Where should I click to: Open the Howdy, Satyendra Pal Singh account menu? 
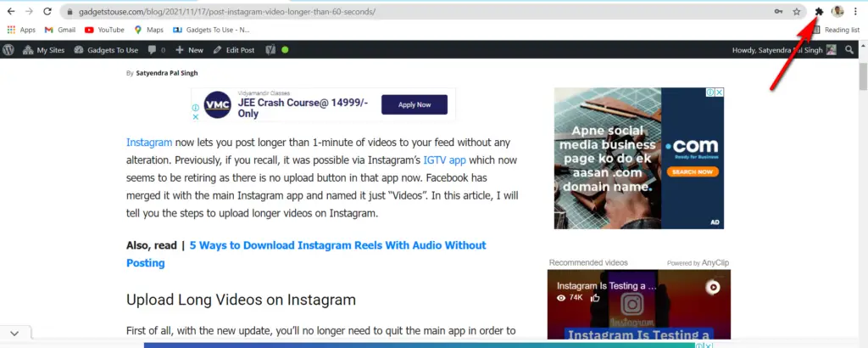(784, 50)
